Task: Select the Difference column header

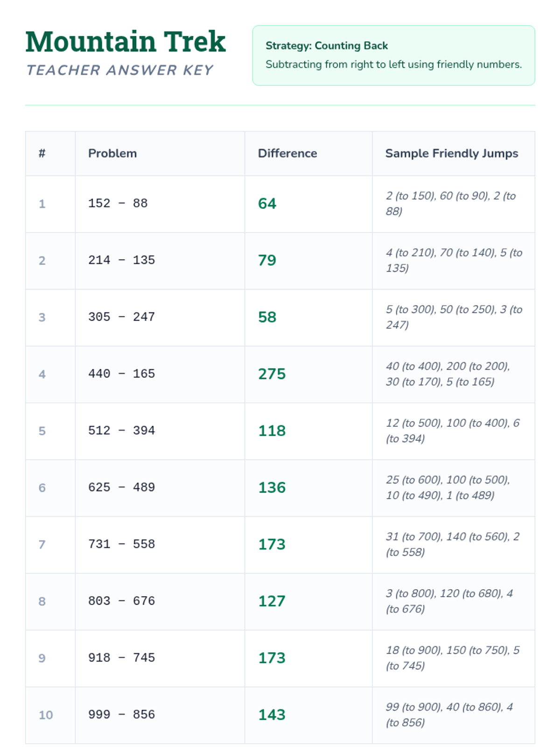Action: point(287,154)
